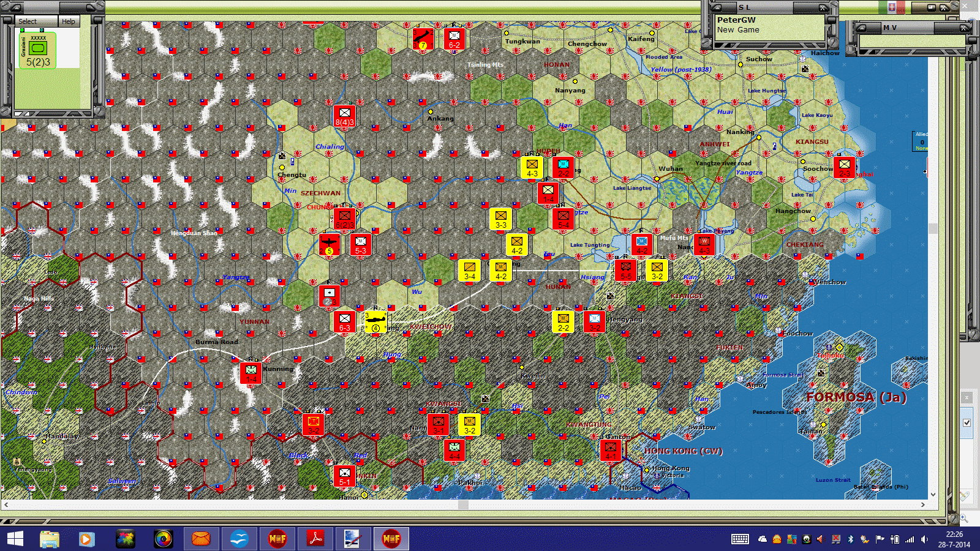980x551 pixels.
Task: Click the red 4-1 unit at Canton
Action: click(610, 450)
